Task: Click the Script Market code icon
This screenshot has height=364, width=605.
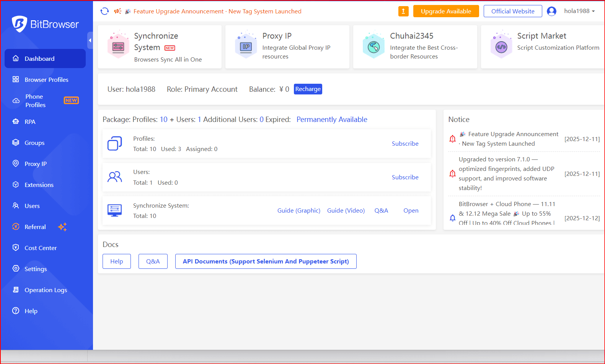Action: coord(501,47)
